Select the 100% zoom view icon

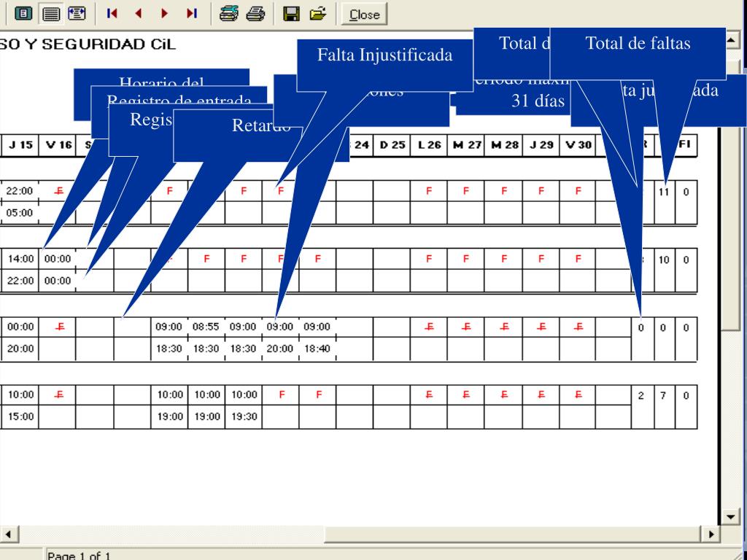point(51,13)
